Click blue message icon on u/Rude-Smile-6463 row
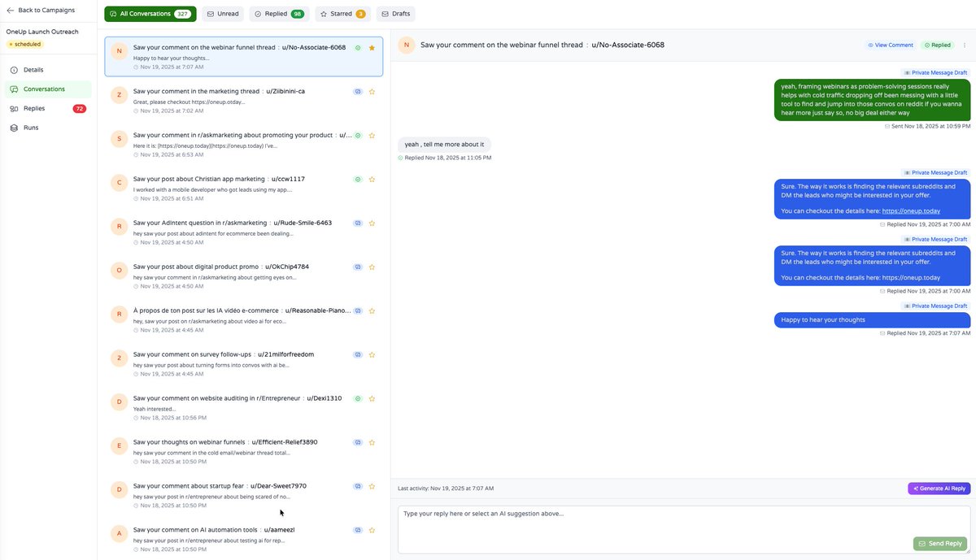Image resolution: width=976 pixels, height=560 pixels. point(358,223)
